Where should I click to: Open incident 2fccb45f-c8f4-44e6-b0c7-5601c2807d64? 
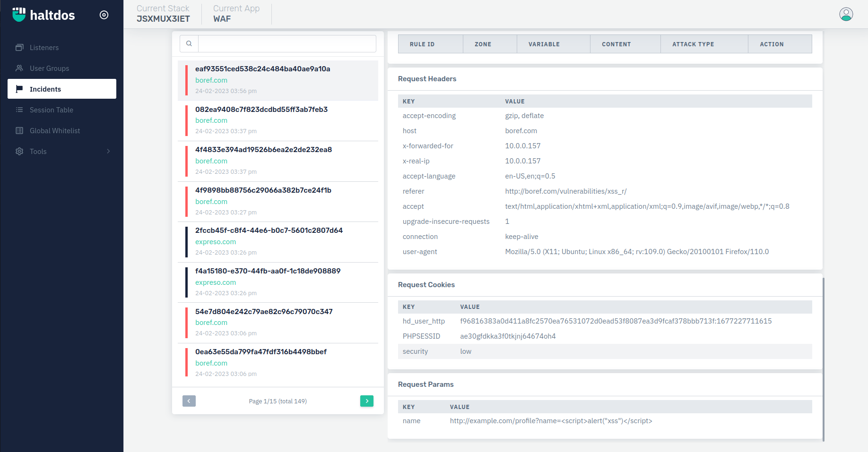(x=278, y=242)
